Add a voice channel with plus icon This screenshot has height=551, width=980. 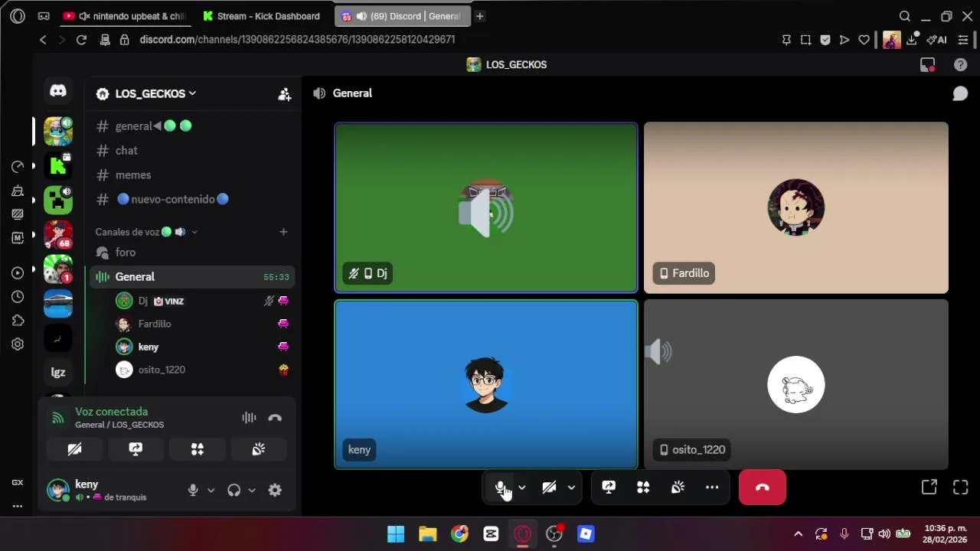tap(283, 232)
